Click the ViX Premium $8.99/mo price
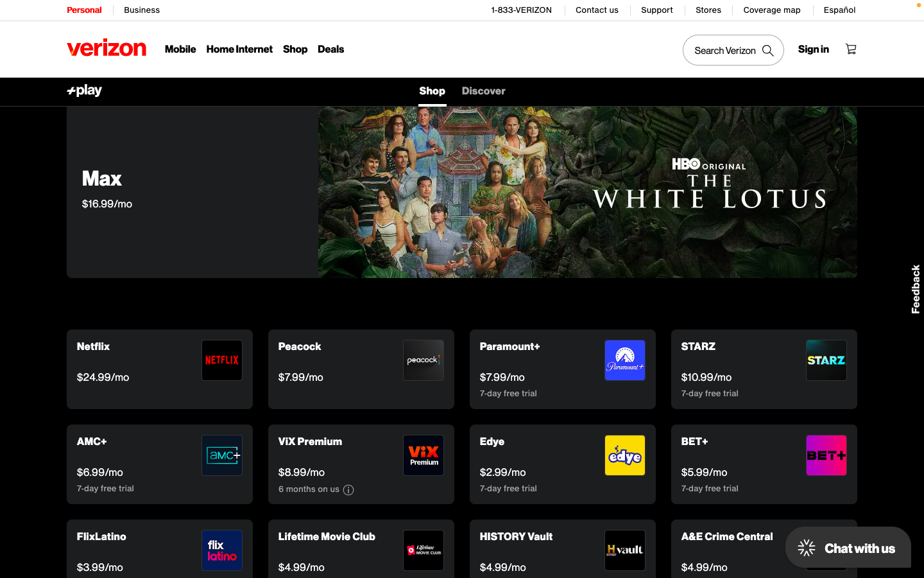The image size is (924, 578). 302,473
